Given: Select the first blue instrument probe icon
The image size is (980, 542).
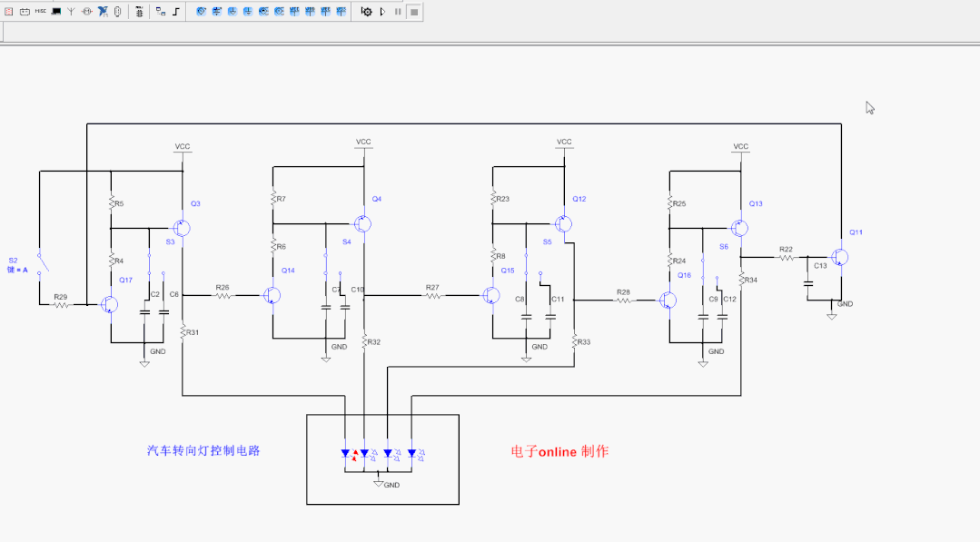Looking at the screenshot, I should tap(202, 12).
